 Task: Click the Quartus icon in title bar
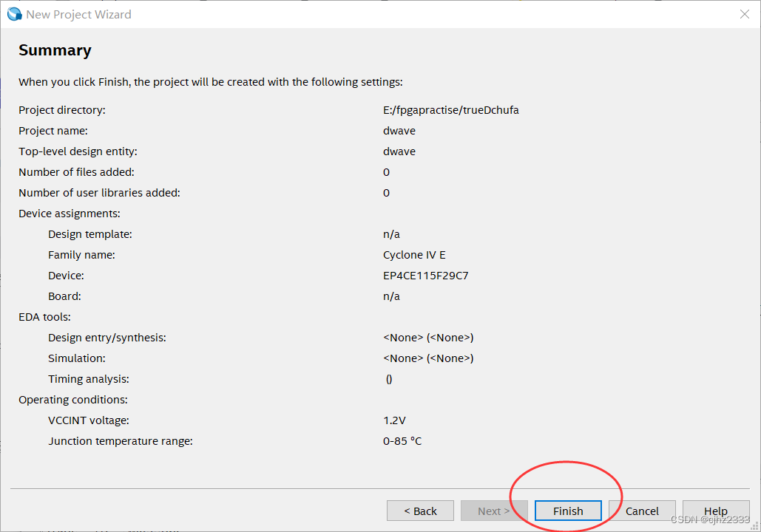(x=15, y=14)
